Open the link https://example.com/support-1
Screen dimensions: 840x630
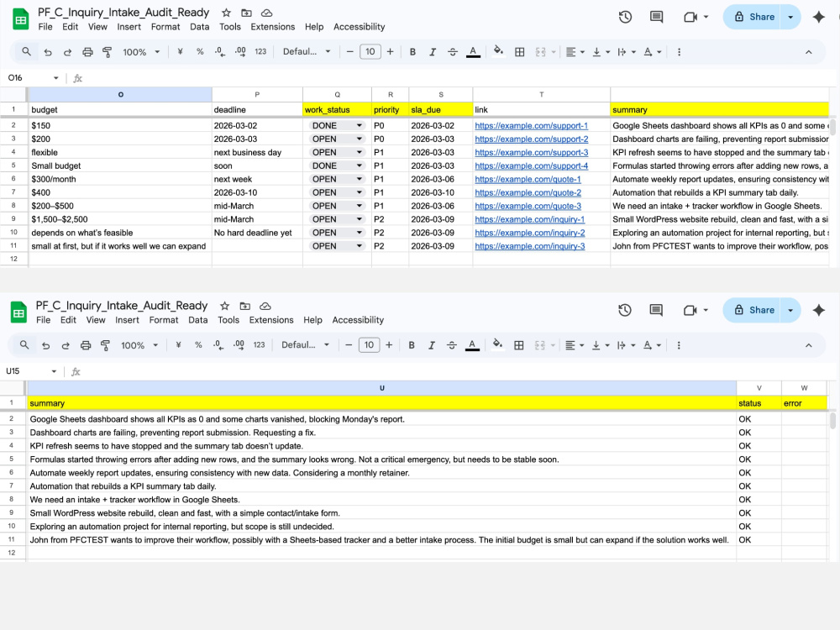click(x=532, y=125)
